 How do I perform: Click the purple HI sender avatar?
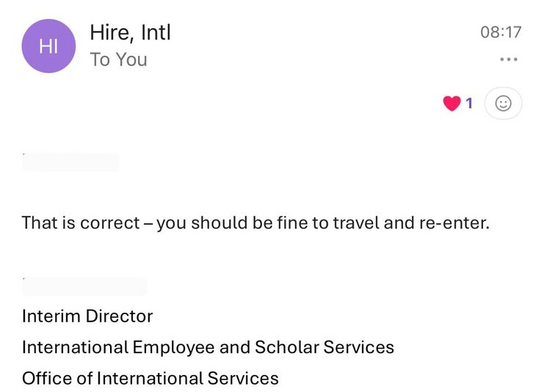click(48, 46)
